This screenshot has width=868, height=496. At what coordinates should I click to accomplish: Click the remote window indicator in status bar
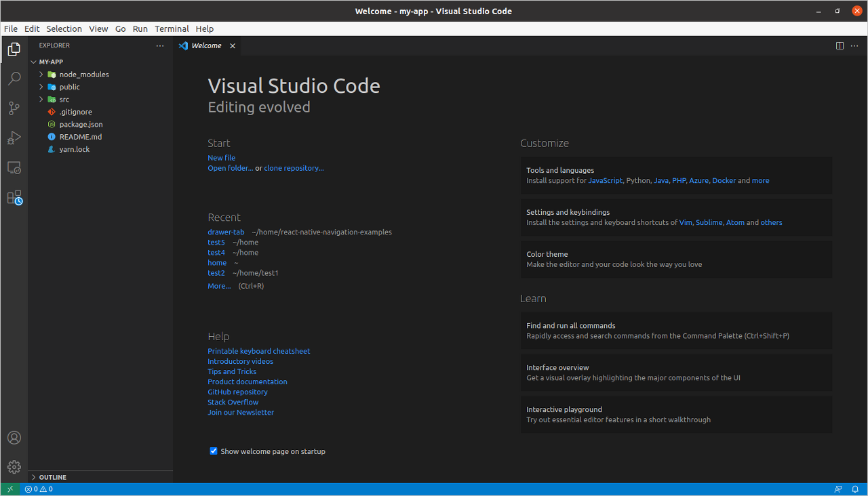click(10, 489)
